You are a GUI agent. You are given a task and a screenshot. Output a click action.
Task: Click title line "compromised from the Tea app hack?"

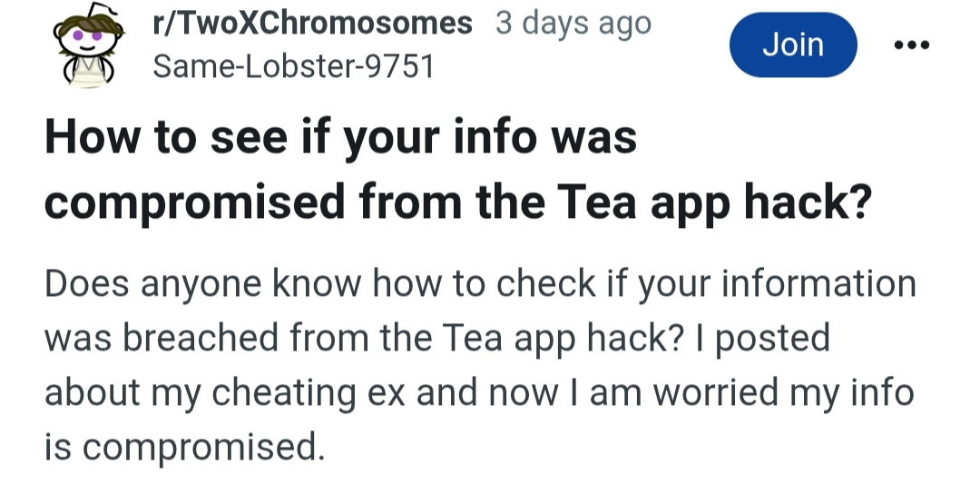click(x=458, y=203)
